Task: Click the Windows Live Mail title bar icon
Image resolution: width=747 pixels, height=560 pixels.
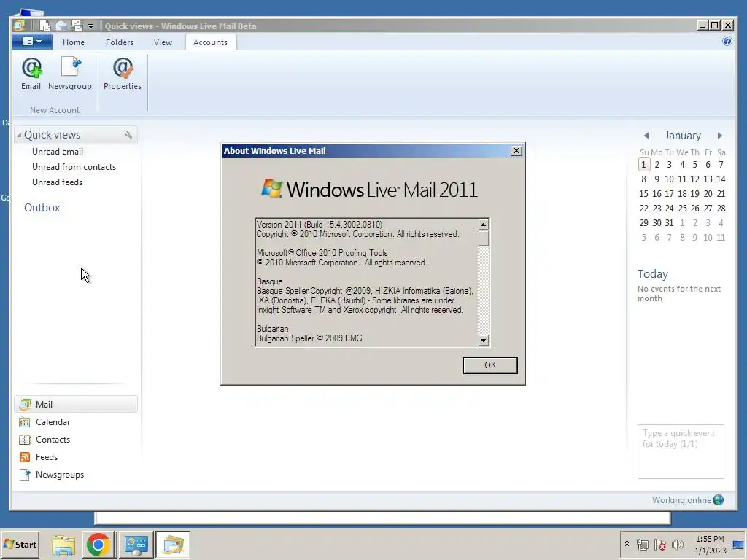Action: pos(20,26)
